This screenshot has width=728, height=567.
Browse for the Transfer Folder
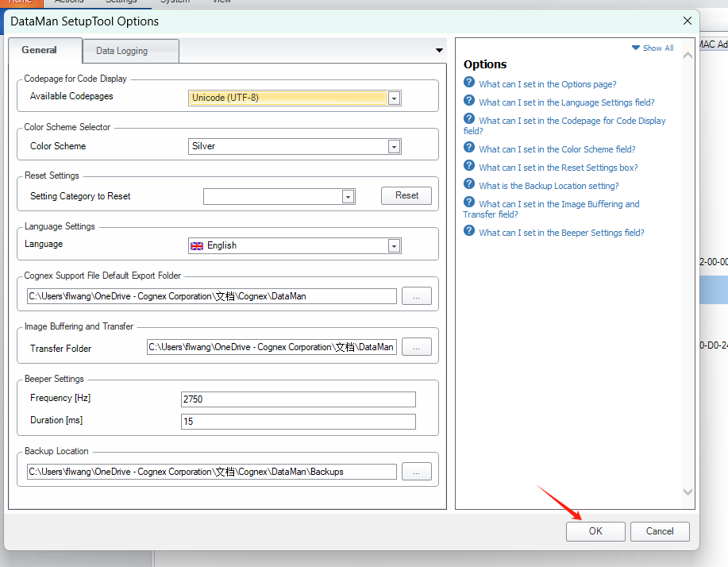[x=417, y=347]
